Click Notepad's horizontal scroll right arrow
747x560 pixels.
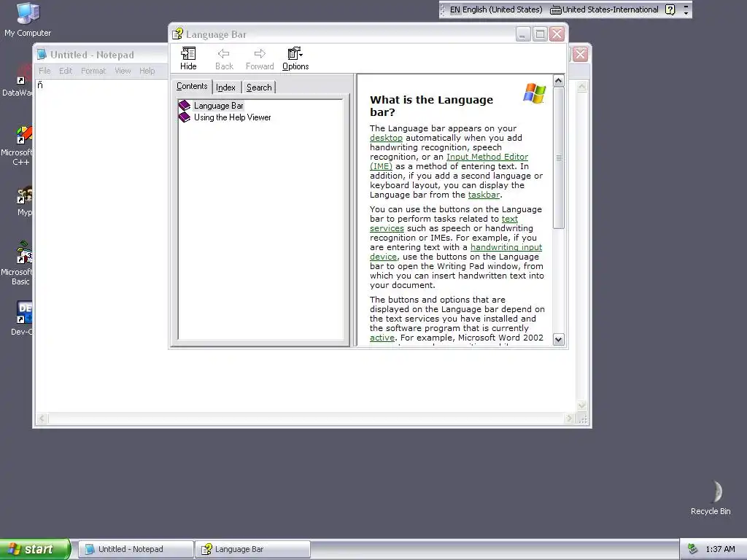pos(570,419)
